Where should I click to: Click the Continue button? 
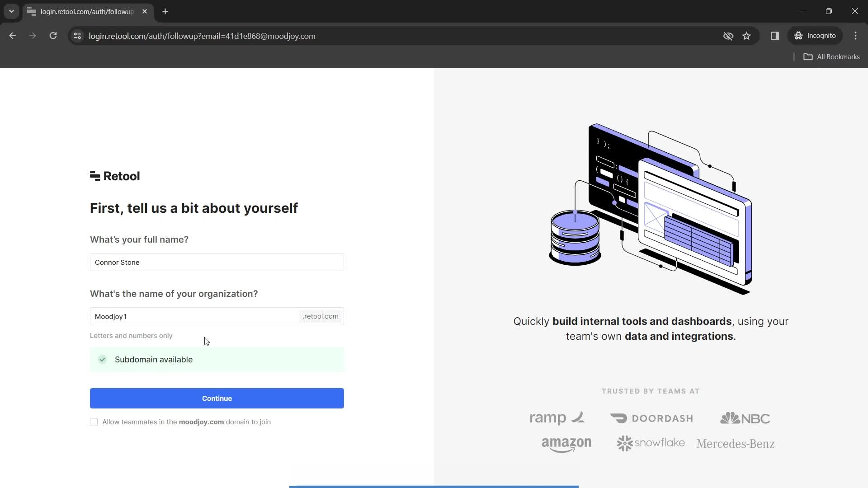[x=217, y=398]
